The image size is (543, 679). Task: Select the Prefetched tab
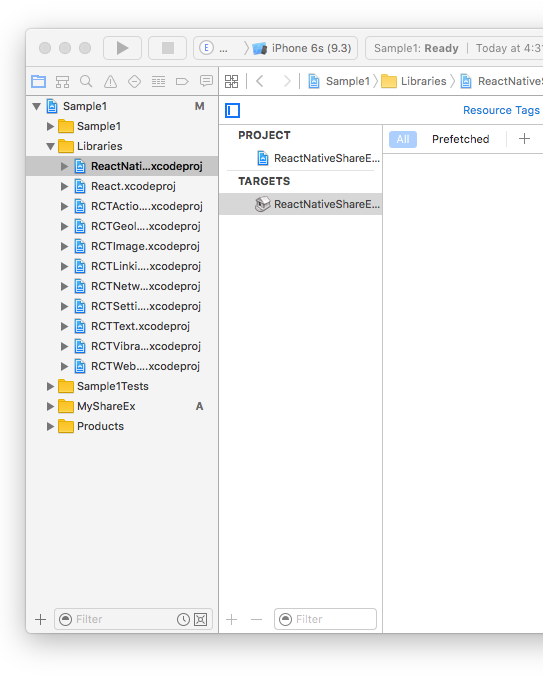pyautogui.click(x=460, y=139)
